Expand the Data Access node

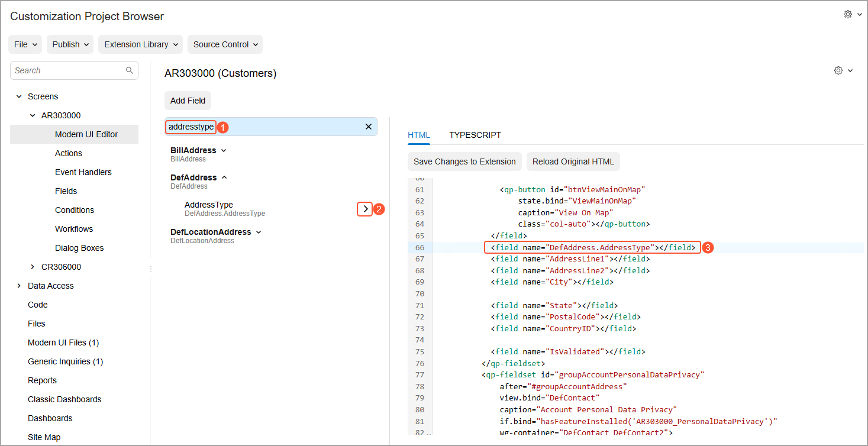[19, 286]
